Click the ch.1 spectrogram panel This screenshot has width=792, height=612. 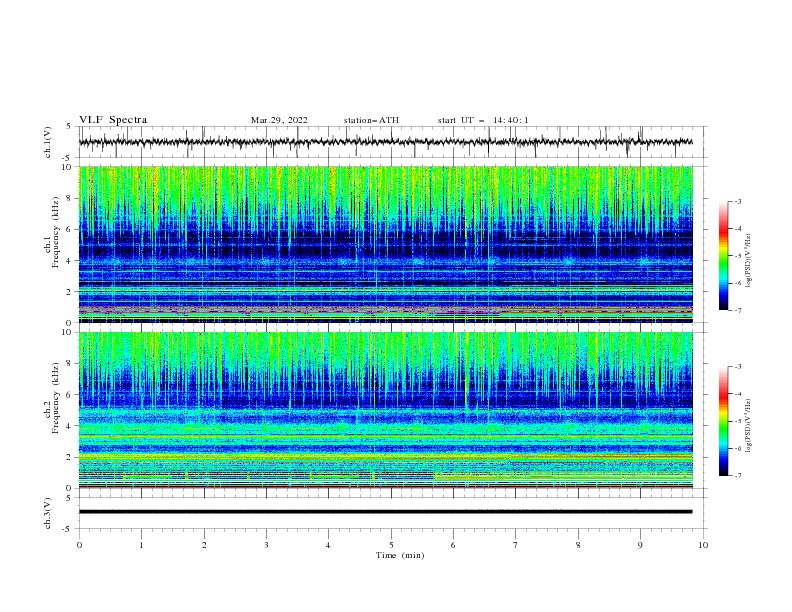click(385, 244)
